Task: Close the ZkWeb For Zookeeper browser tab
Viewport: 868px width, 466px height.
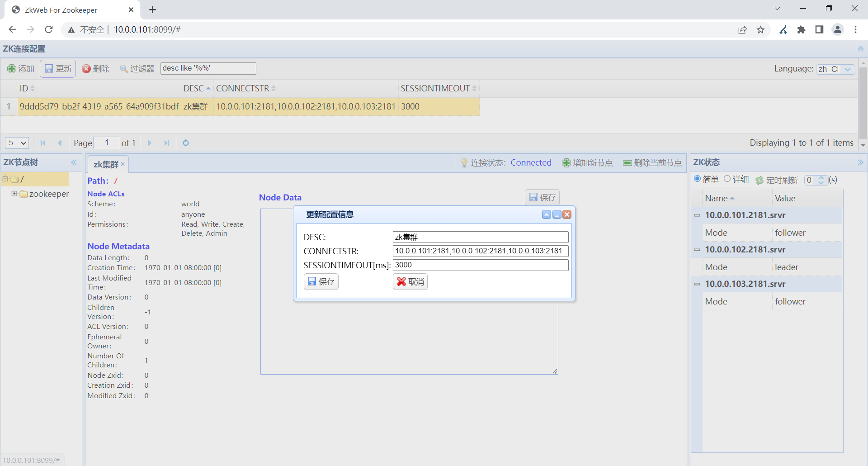Action: [x=131, y=10]
